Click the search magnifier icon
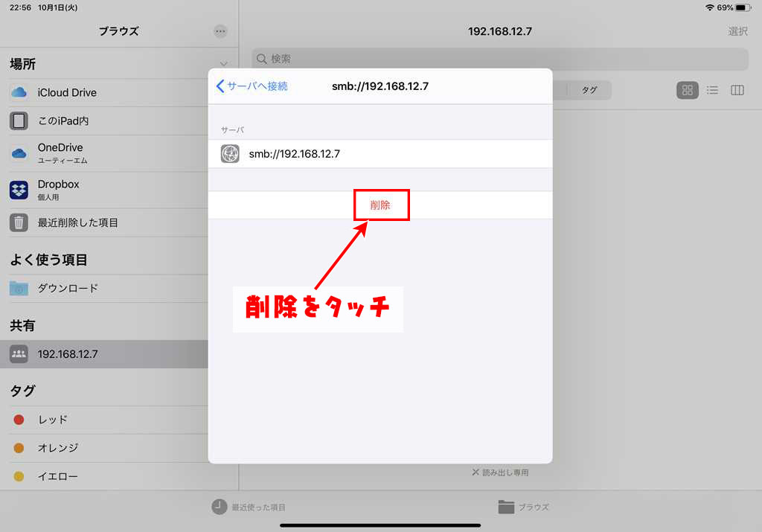Viewport: 762px width, 532px height. (x=261, y=59)
